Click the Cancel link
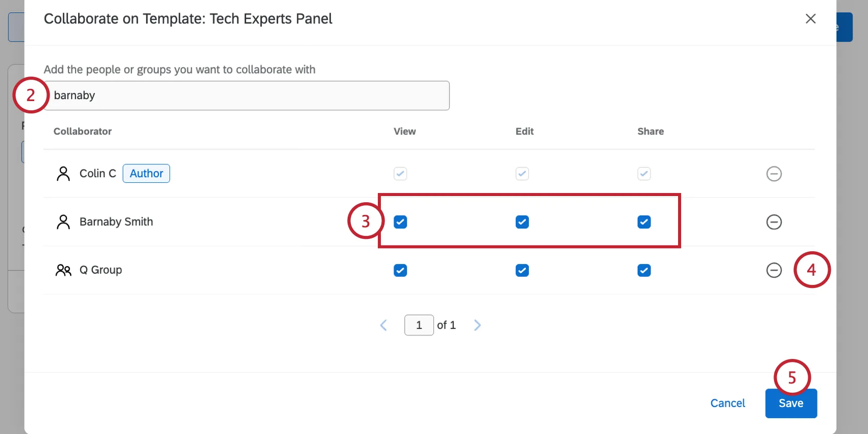This screenshot has height=434, width=868. point(728,403)
